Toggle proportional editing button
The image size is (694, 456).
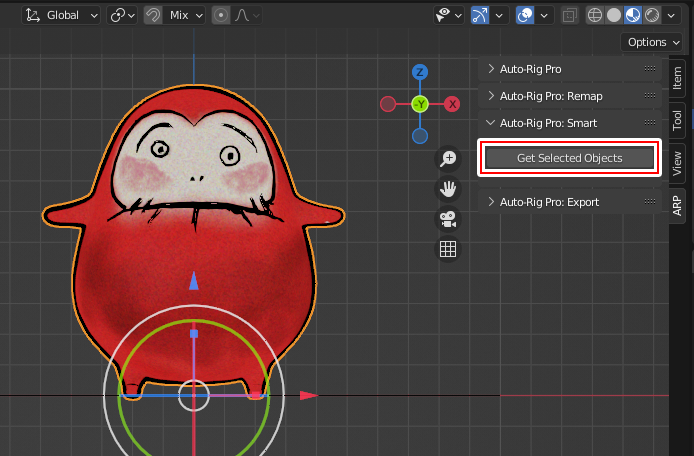pyautogui.click(x=220, y=15)
